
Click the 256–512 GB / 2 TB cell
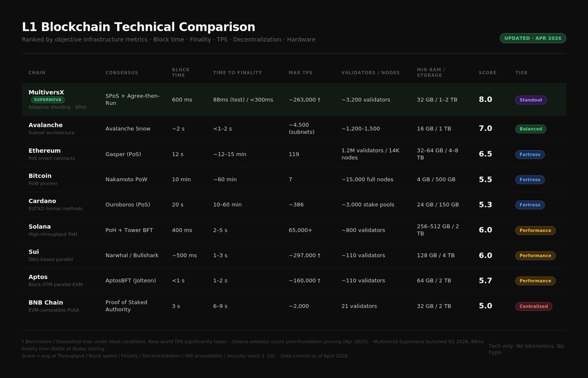pyautogui.click(x=439, y=230)
